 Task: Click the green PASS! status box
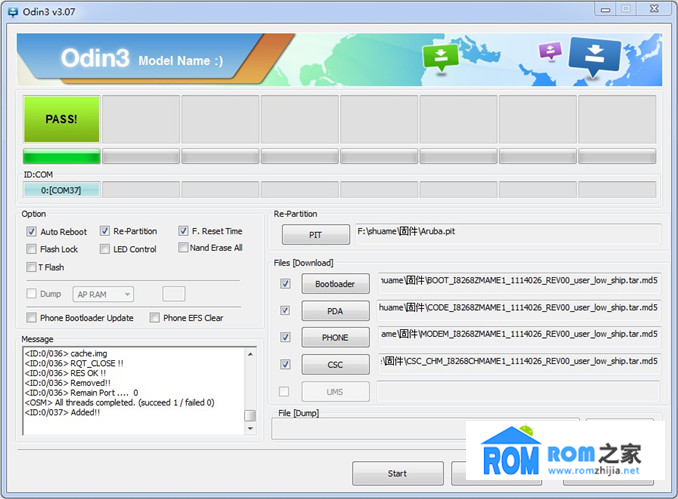click(x=61, y=119)
